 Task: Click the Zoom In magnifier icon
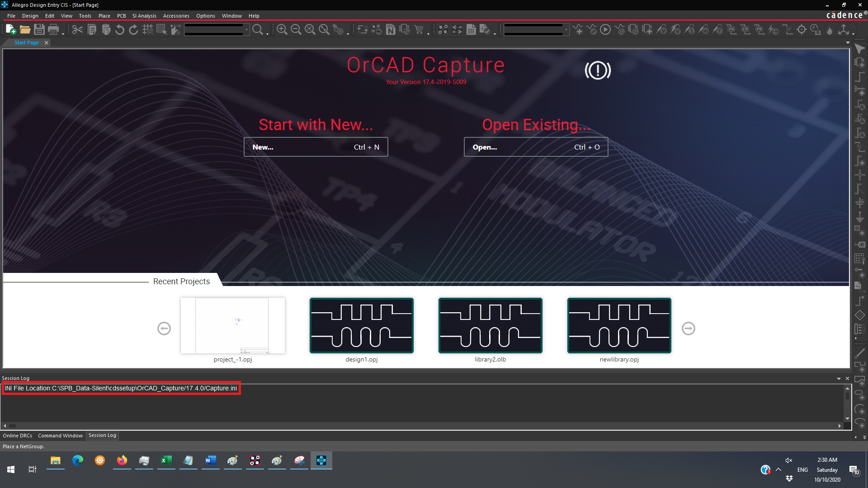tap(282, 30)
